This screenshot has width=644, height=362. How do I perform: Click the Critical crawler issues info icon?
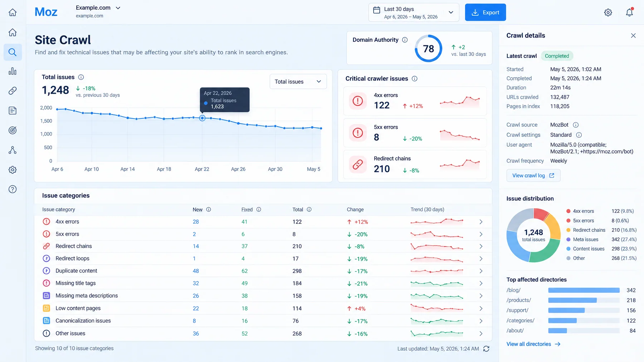click(x=414, y=79)
